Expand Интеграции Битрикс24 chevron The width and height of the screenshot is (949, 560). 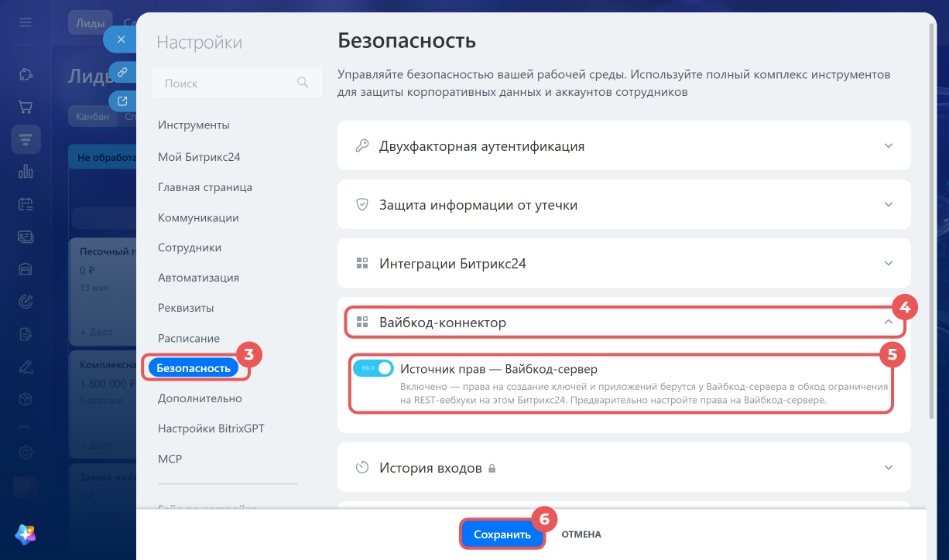tap(889, 263)
